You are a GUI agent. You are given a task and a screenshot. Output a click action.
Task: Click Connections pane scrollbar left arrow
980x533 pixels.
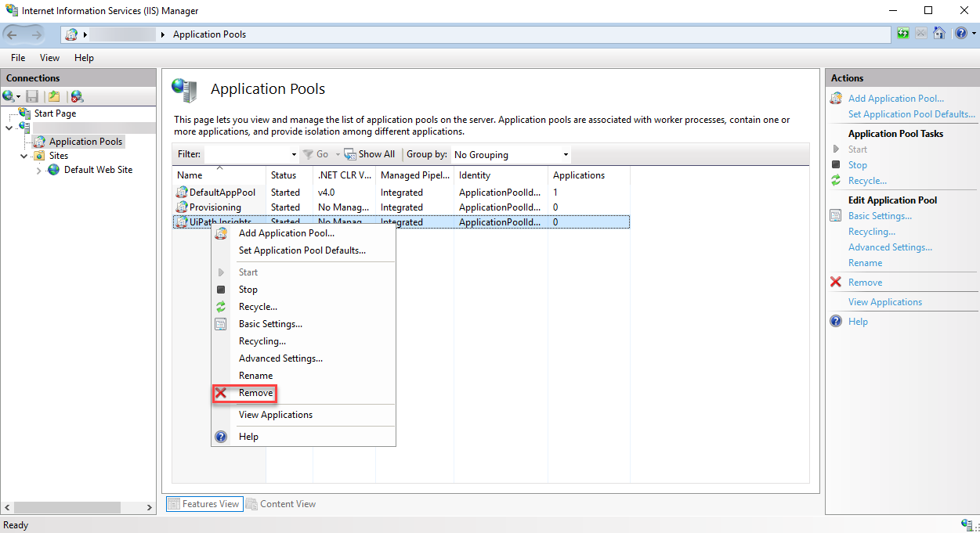pos(7,508)
